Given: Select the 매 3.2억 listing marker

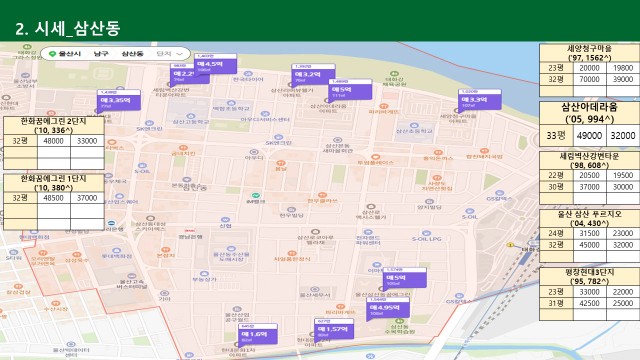Looking at the screenshot, I should (313, 75).
